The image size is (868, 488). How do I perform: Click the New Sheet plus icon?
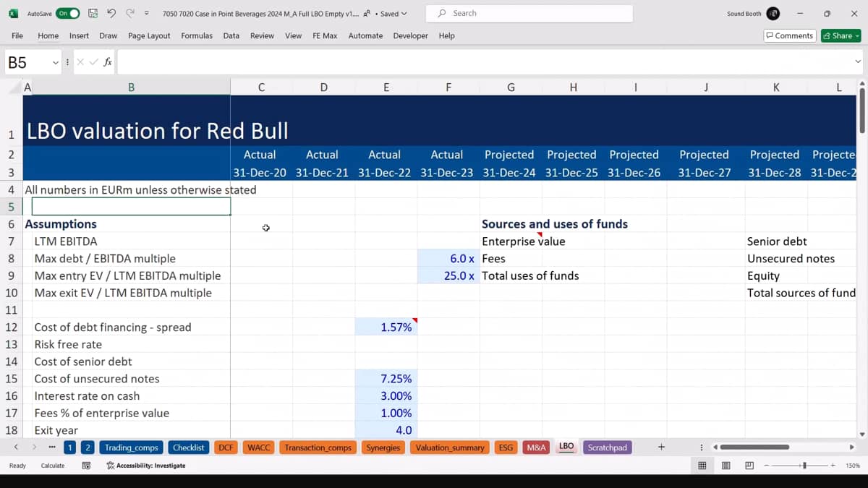[x=661, y=448]
